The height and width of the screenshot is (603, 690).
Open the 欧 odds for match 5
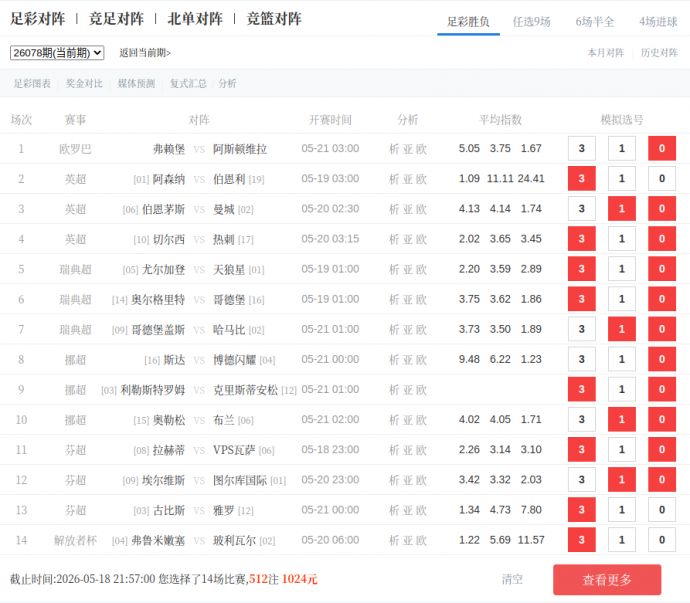422,269
